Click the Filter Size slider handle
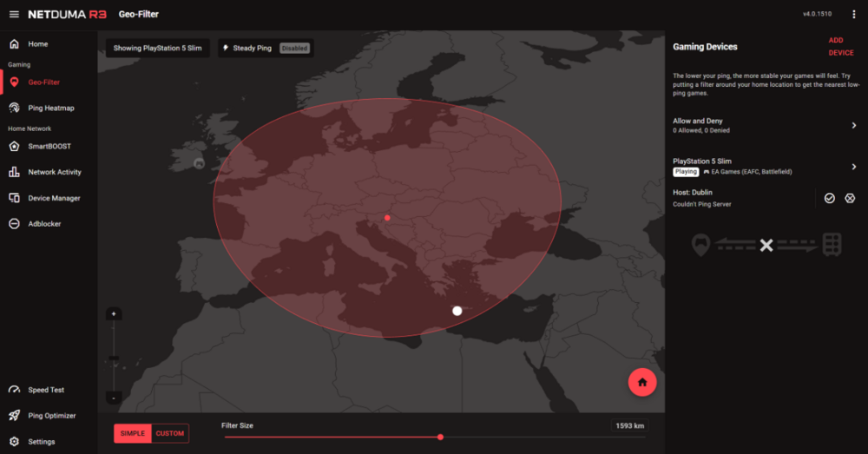The height and width of the screenshot is (454, 868). (440, 438)
